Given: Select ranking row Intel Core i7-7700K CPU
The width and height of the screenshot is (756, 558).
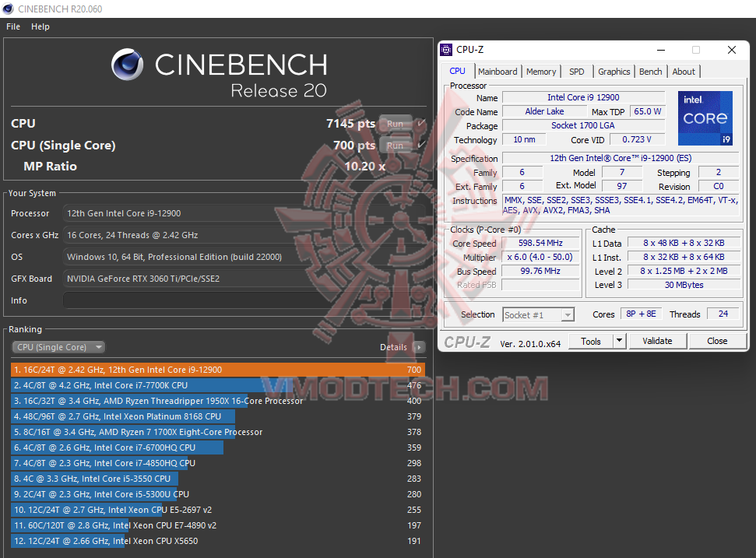Looking at the screenshot, I should pyautogui.click(x=218, y=385).
